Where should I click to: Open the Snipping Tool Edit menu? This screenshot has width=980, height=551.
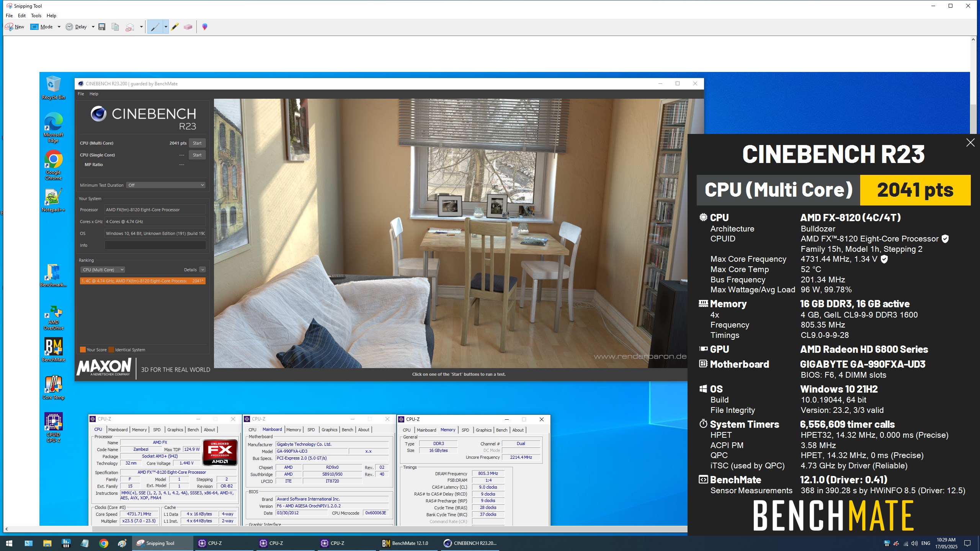tap(22, 16)
